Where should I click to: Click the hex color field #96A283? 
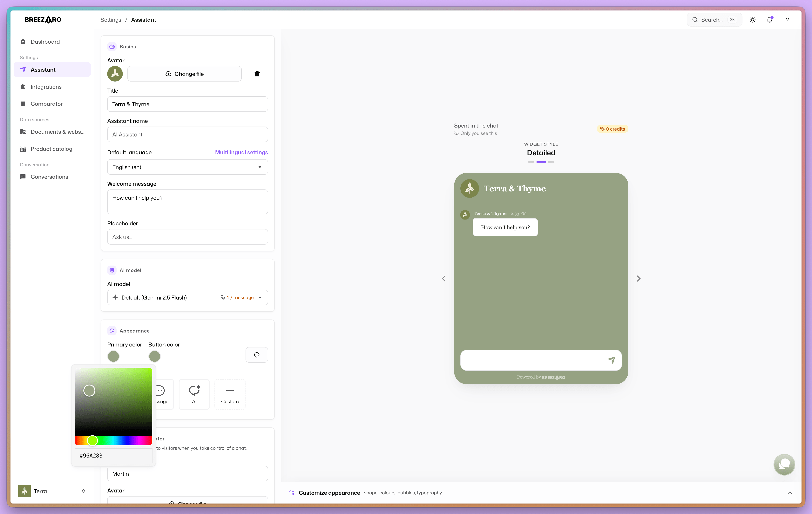pos(113,456)
